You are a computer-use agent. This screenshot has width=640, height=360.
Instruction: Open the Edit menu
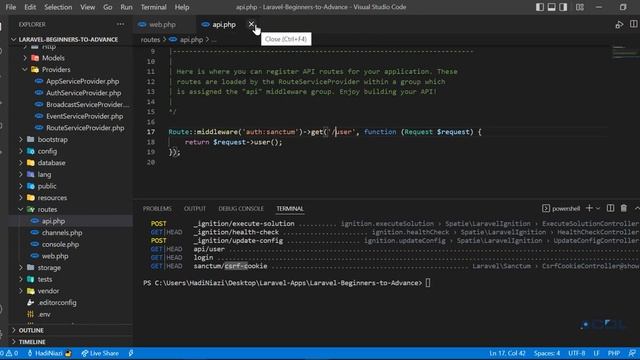tap(30, 7)
